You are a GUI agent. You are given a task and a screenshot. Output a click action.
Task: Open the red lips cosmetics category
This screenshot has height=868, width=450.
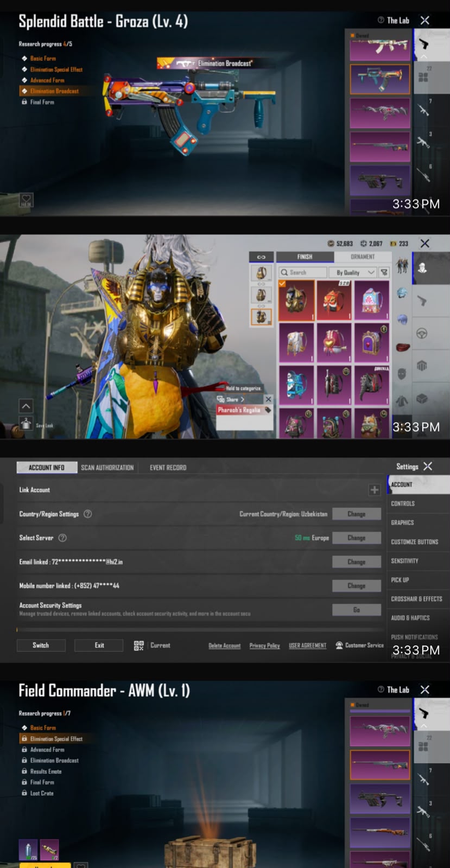pos(402,347)
